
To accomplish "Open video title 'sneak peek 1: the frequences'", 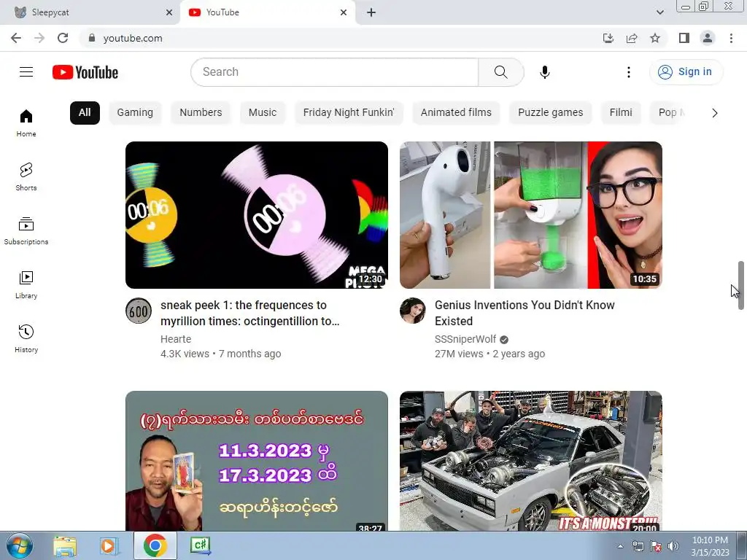I will pyautogui.click(x=249, y=313).
